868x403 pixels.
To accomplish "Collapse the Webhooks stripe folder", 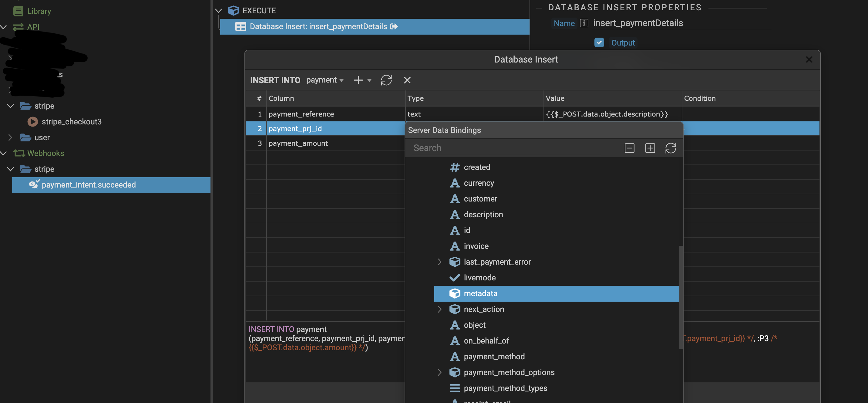I will coord(10,169).
